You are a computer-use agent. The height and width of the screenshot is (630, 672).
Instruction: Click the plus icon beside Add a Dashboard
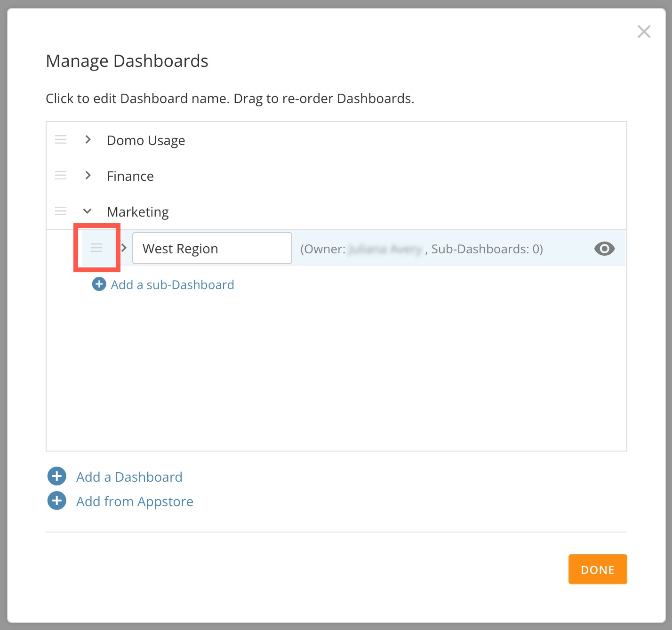(x=57, y=477)
